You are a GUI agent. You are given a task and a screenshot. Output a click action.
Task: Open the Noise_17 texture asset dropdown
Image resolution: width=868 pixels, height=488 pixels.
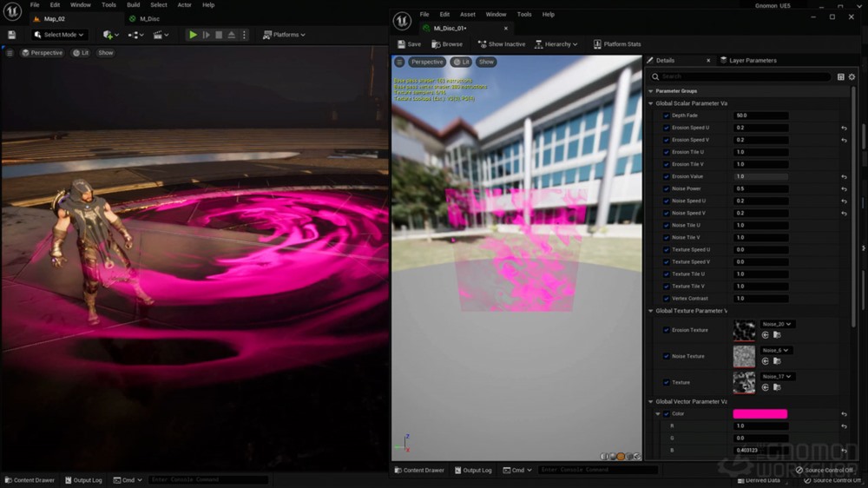click(x=776, y=377)
